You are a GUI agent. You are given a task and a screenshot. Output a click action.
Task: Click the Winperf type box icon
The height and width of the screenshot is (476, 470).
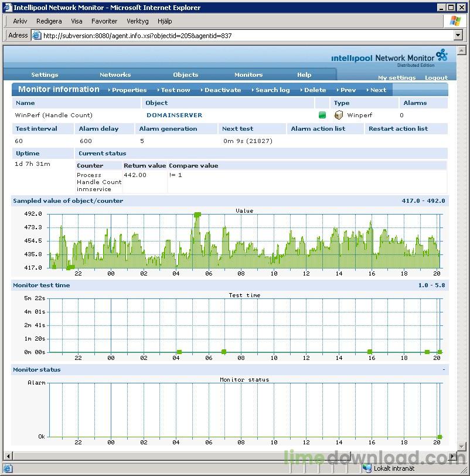pyautogui.click(x=338, y=115)
